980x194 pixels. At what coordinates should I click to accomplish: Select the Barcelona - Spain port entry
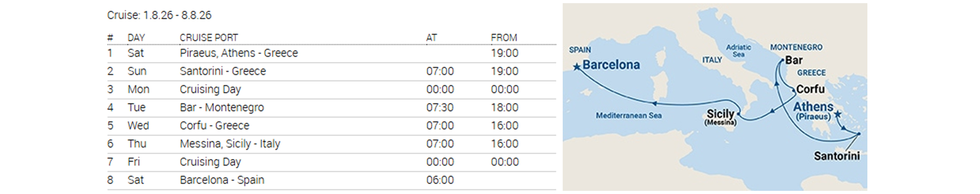tap(222, 180)
